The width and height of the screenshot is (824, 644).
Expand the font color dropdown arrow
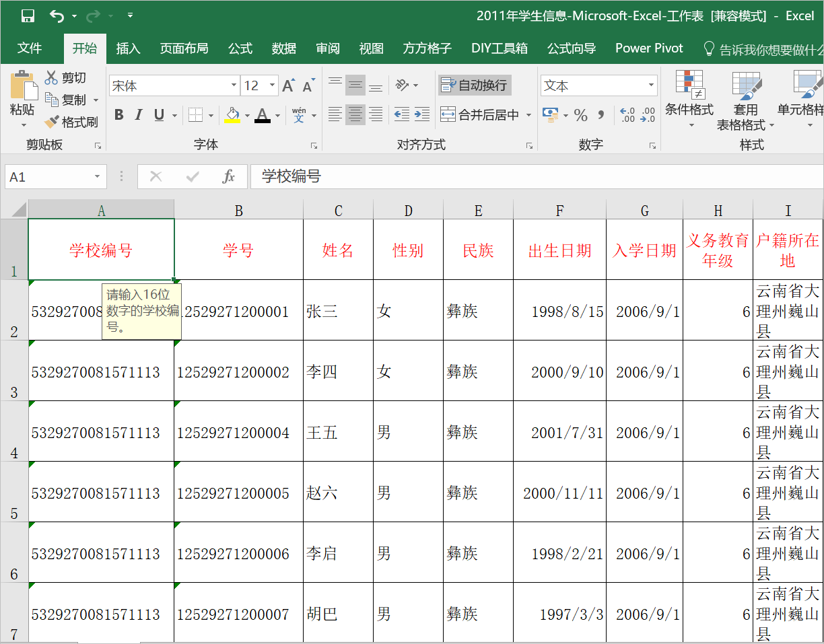coord(277,115)
